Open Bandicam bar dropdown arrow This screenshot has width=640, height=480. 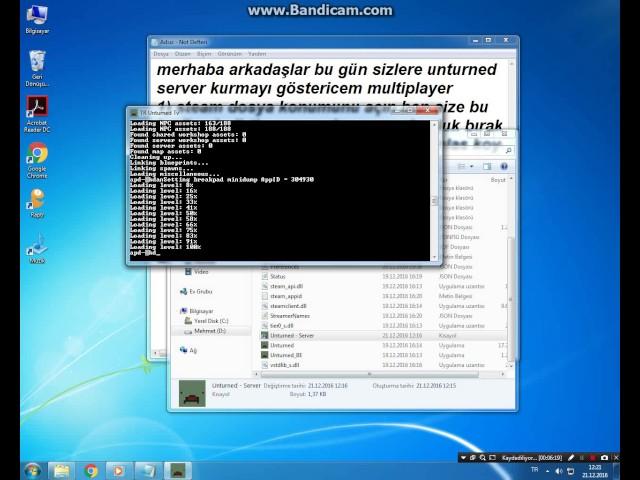click(x=463, y=458)
